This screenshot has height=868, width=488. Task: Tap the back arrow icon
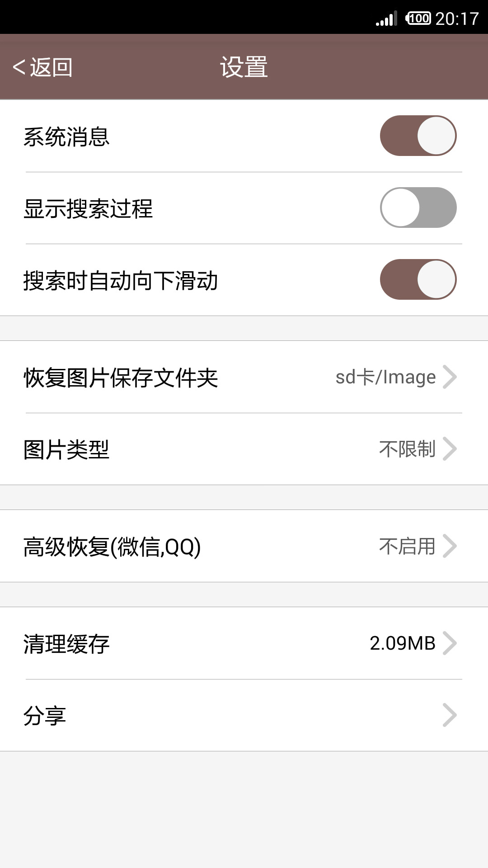[x=19, y=67]
